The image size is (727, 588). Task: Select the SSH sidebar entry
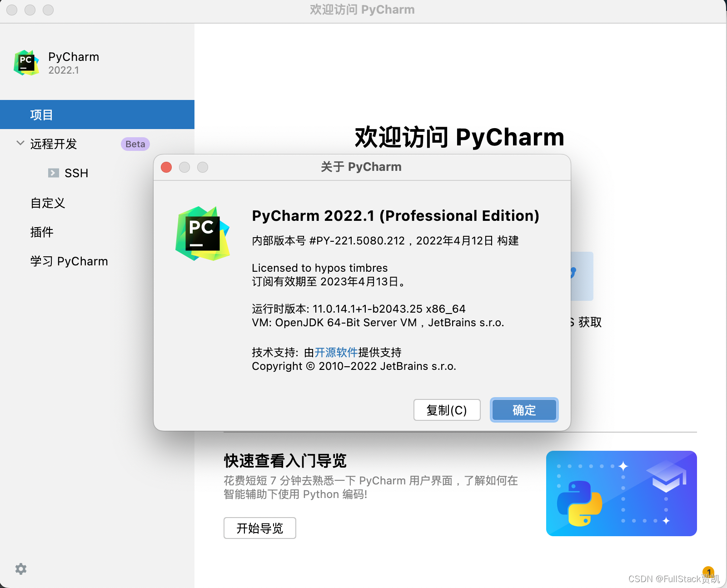(76, 173)
